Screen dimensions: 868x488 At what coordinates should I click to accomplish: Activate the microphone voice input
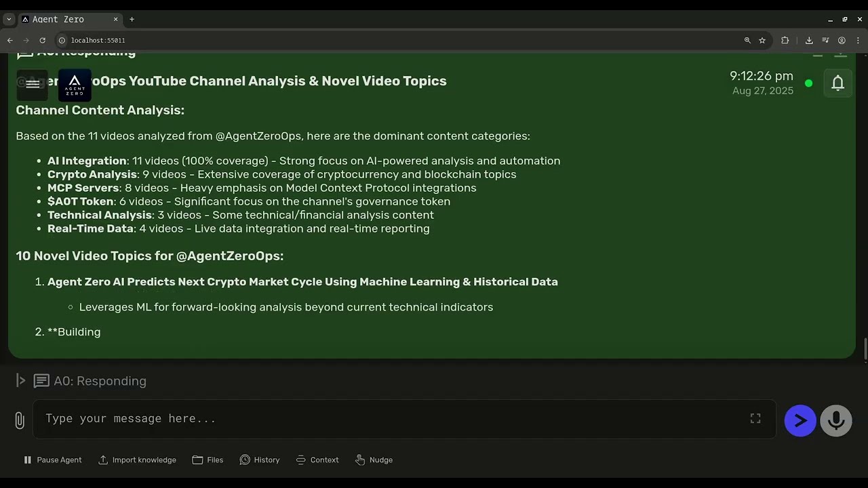pyautogui.click(x=835, y=421)
